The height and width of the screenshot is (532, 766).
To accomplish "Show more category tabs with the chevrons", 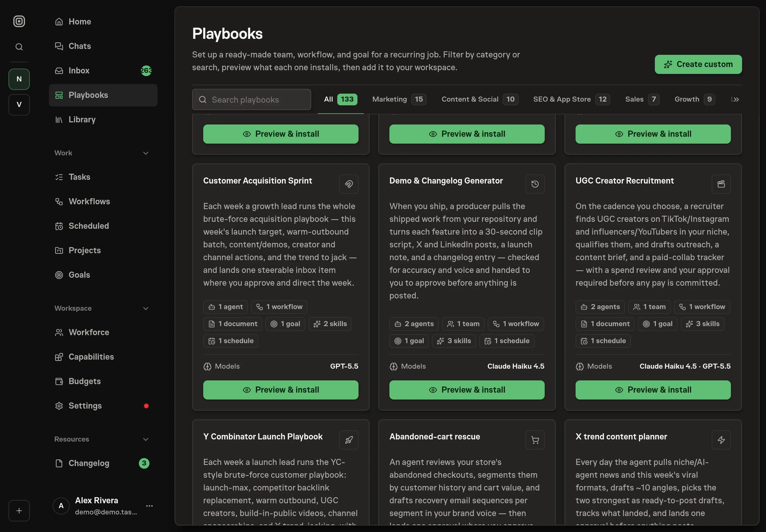I will 736,99.
